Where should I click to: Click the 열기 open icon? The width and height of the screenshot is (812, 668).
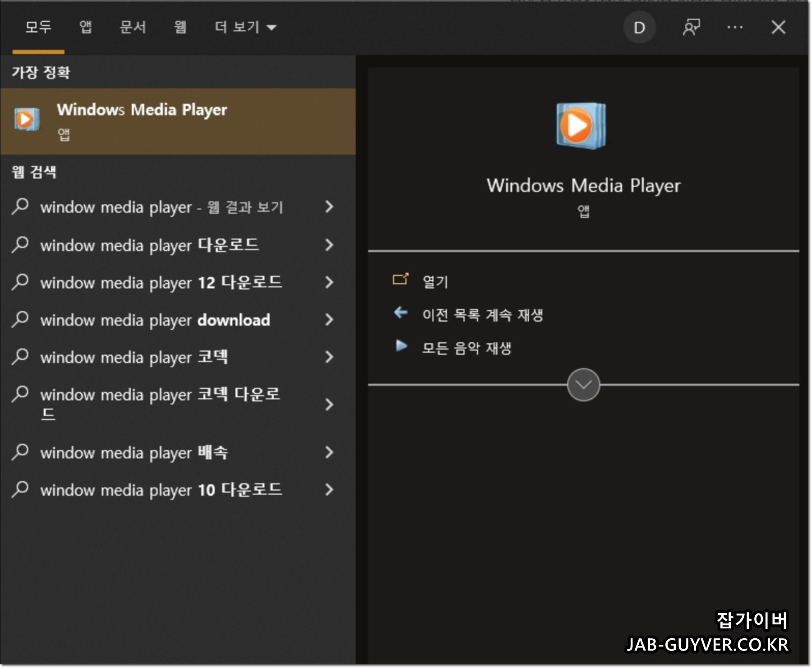(x=401, y=279)
